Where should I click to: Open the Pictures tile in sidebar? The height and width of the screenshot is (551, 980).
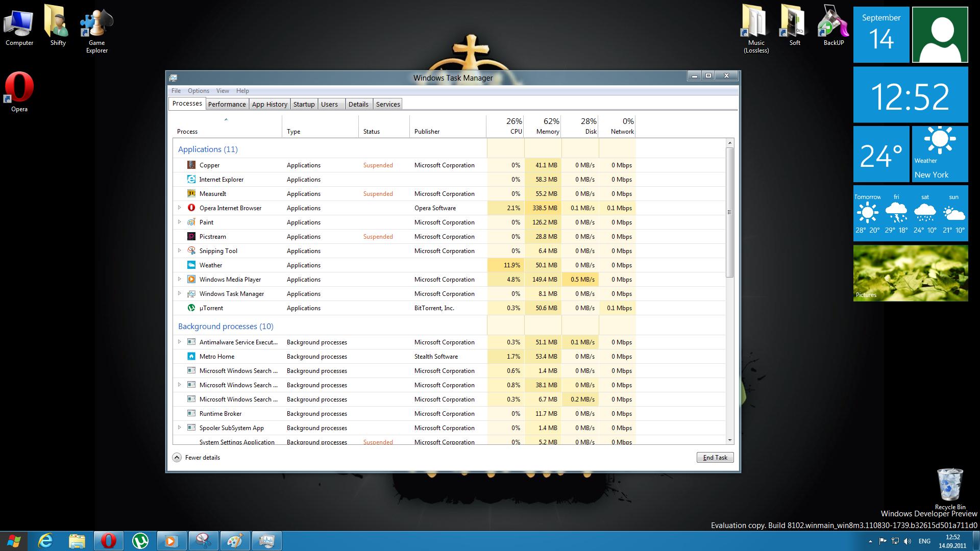point(911,273)
